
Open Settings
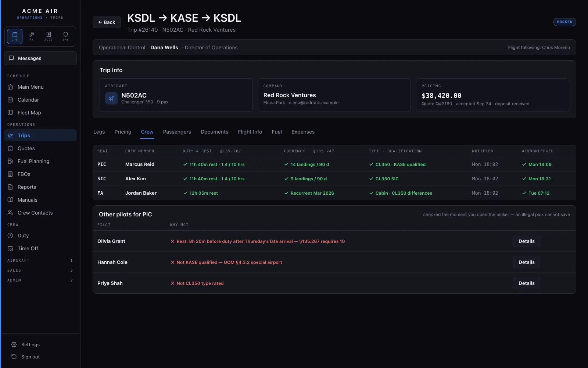[x=40, y=344]
